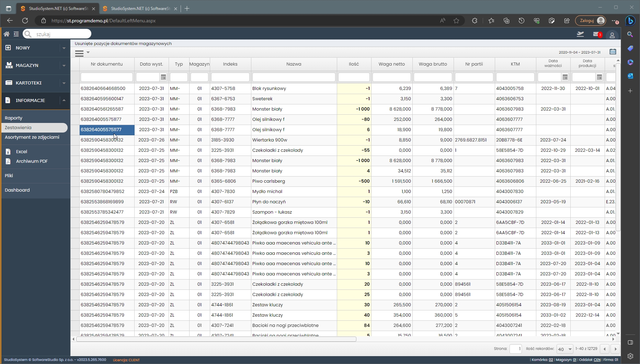Click the horizontal scrollbar of the table
This screenshot has width=640, height=364.
coord(216,339)
